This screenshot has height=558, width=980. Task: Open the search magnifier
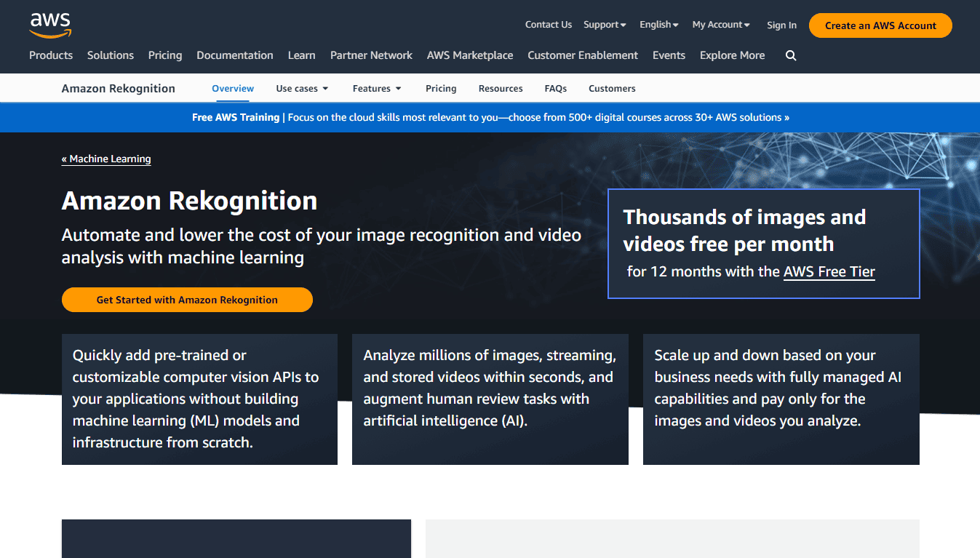click(791, 55)
